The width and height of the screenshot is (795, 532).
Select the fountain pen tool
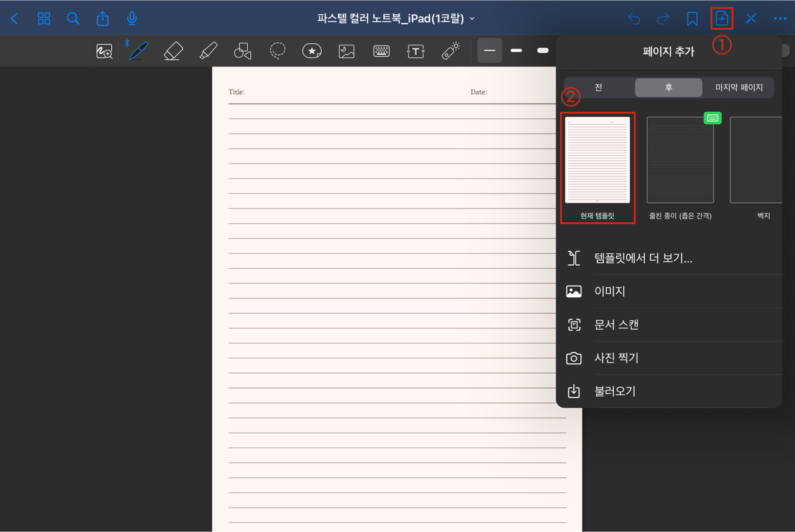point(138,50)
